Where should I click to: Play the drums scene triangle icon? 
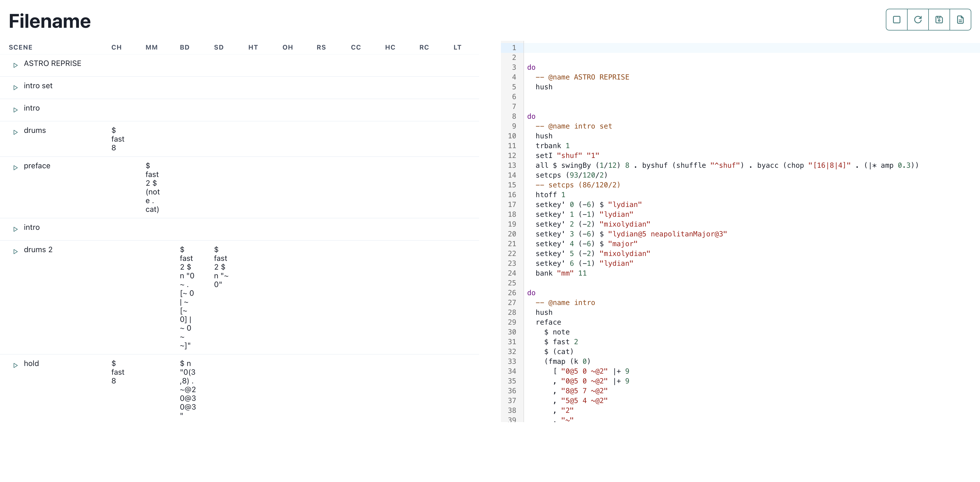pos(16,132)
